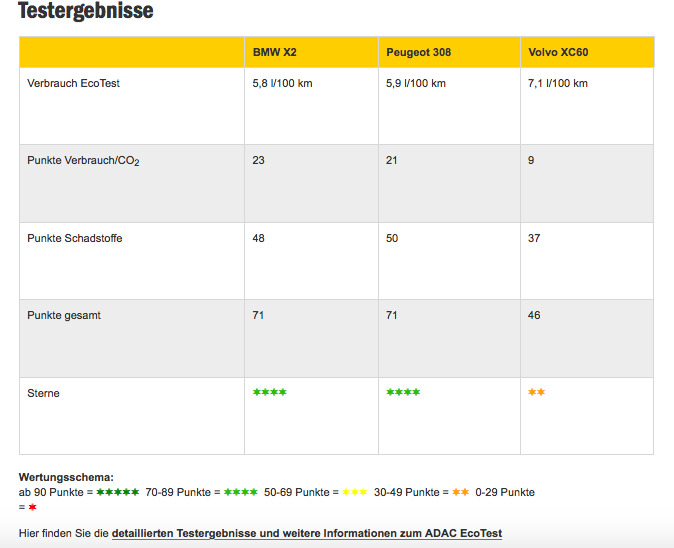Click the two orange stars in legend
The width and height of the screenshot is (674, 548).
pos(460,492)
